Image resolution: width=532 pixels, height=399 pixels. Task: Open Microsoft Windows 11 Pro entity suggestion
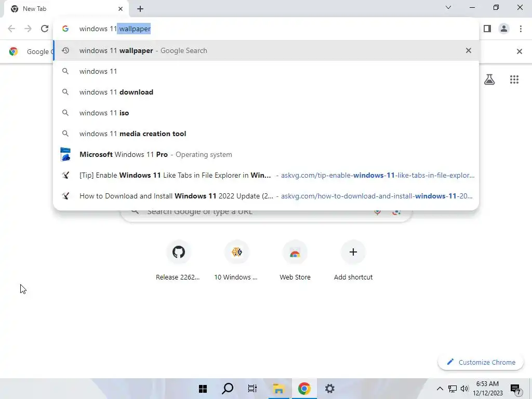tap(266, 154)
